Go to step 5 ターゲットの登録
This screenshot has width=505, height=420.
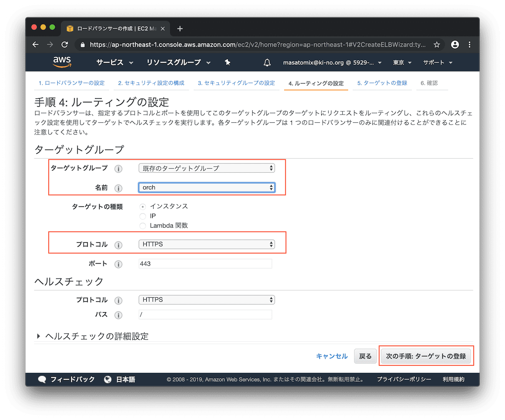pos(382,83)
